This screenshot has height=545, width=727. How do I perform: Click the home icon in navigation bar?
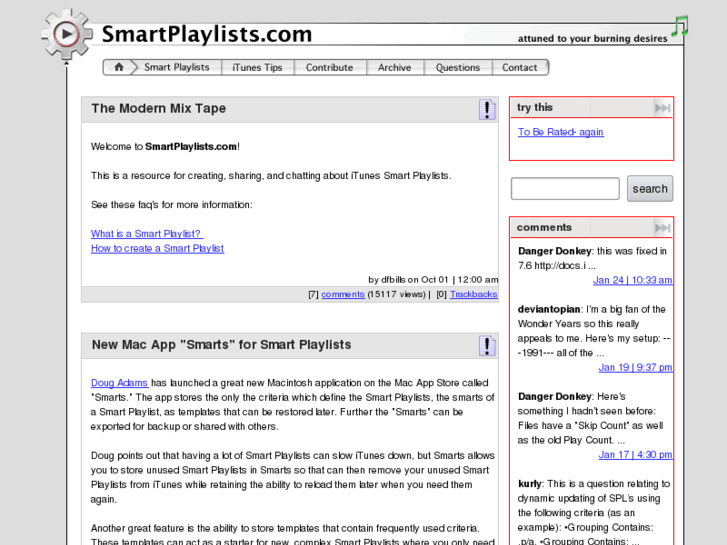pyautogui.click(x=119, y=67)
